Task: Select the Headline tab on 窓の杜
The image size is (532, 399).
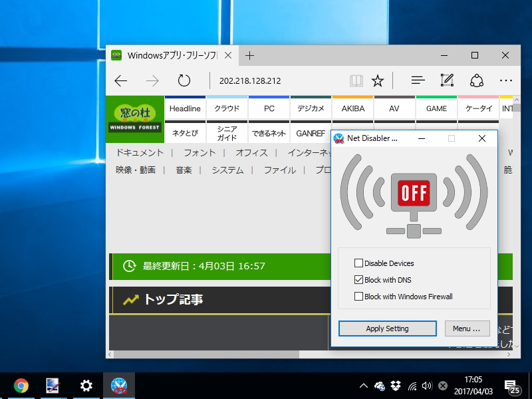Action: tap(184, 108)
